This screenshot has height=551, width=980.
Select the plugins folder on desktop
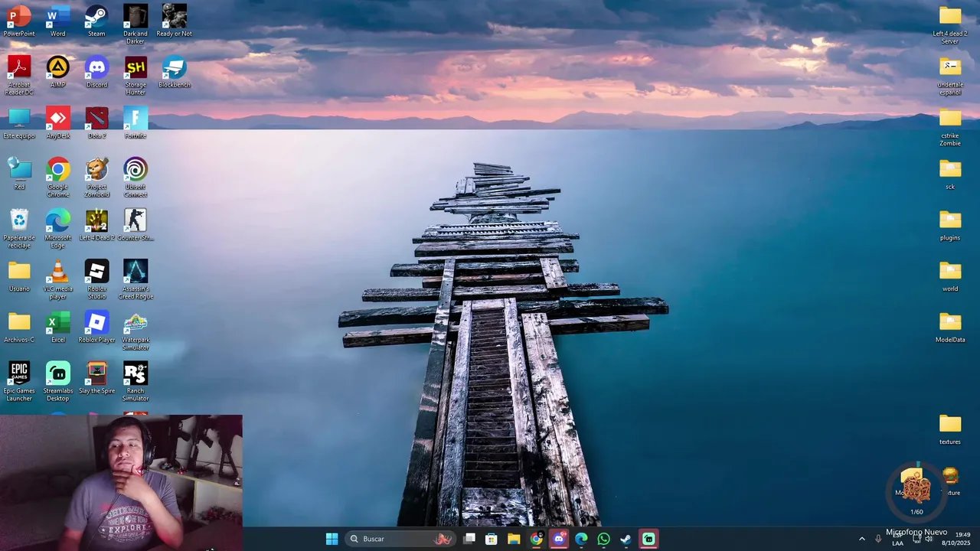pyautogui.click(x=950, y=225)
